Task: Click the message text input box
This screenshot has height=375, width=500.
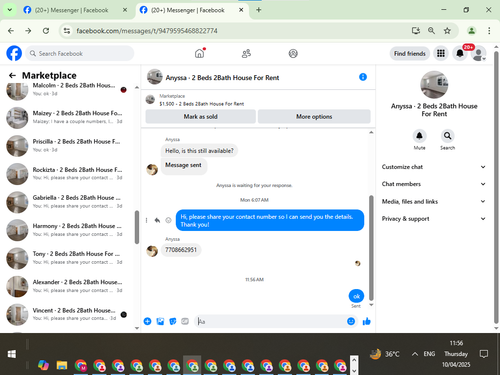Action: coord(271,321)
